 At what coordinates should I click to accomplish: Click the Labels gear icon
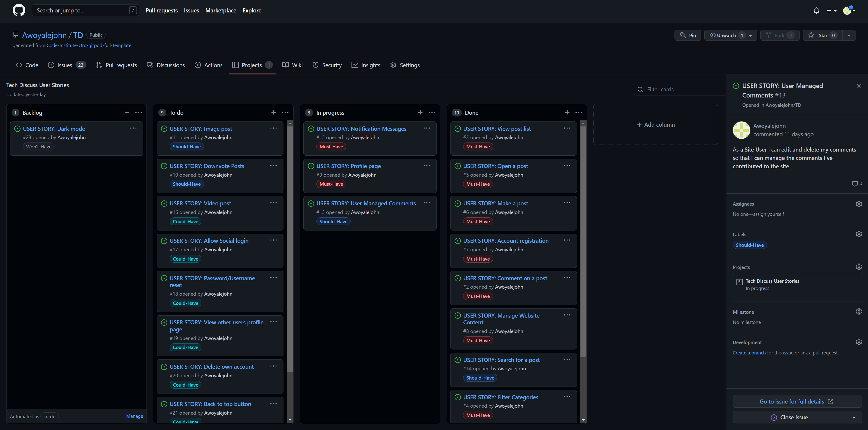pyautogui.click(x=859, y=234)
